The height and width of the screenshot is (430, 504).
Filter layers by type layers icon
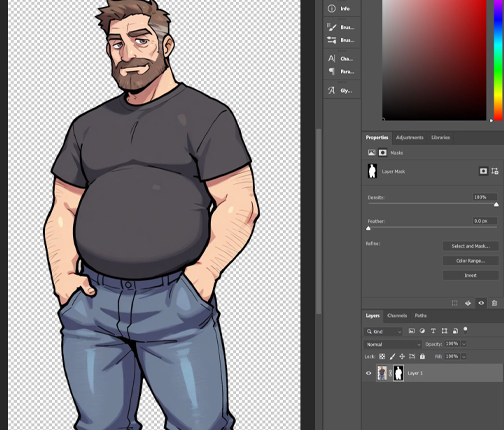click(x=433, y=331)
